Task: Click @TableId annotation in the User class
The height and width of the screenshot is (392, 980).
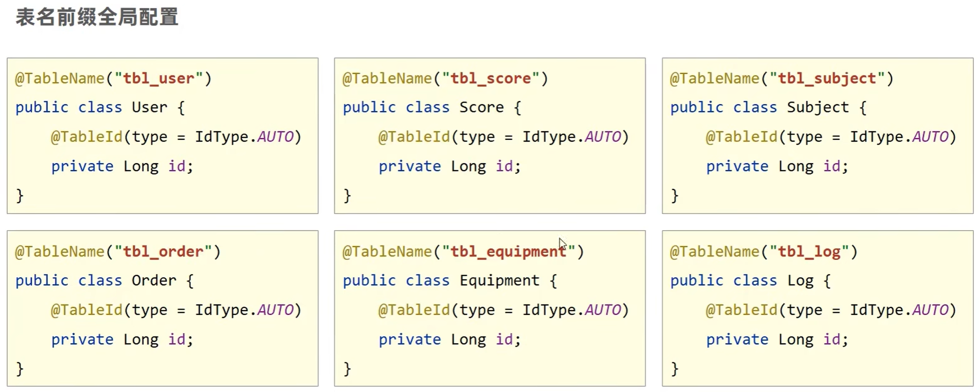Action: click(x=87, y=137)
